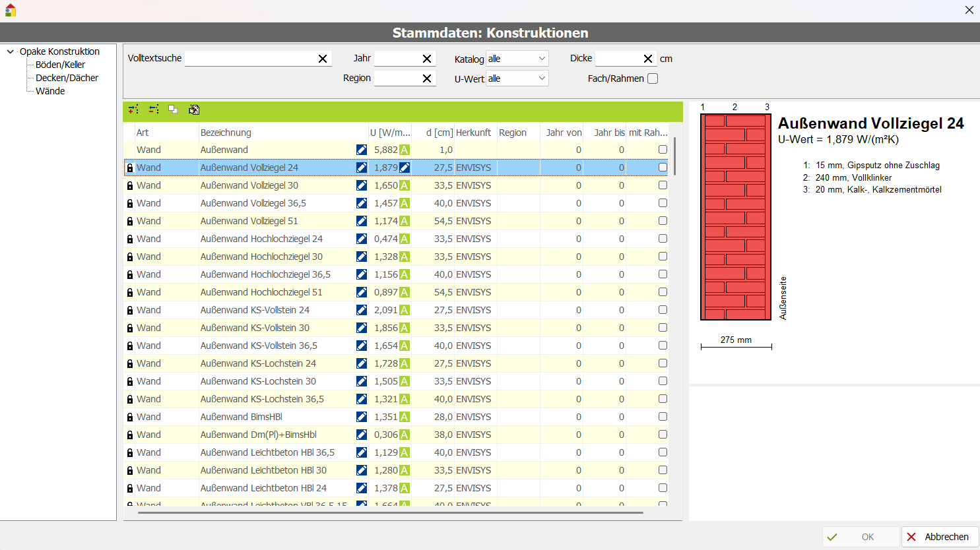Click the green A badge for Außenwand BimsHBl

coord(404,417)
